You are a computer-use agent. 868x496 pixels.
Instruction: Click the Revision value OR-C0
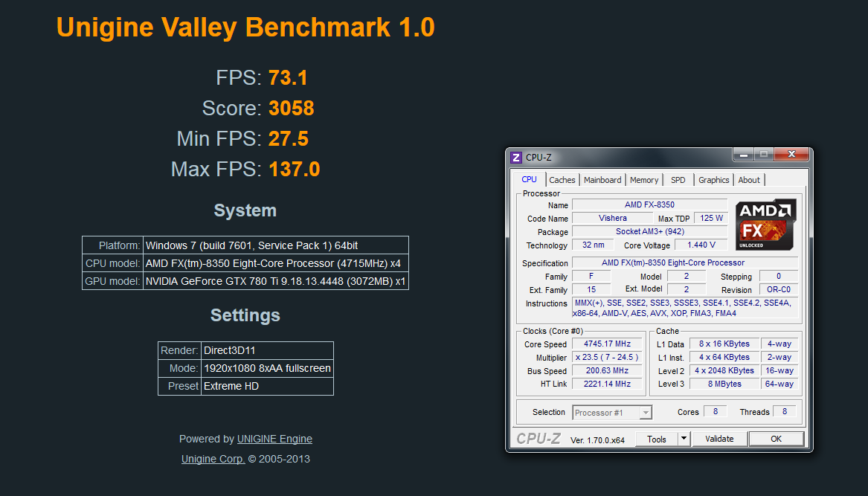coord(778,289)
